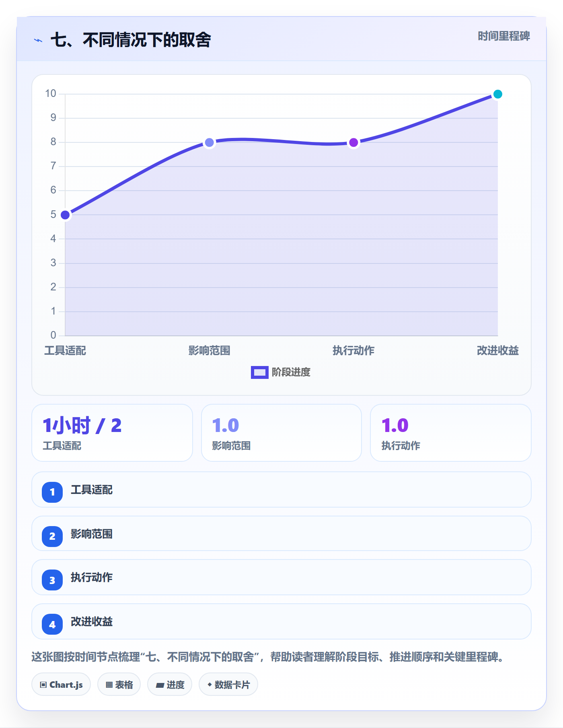Click number badge 2 in the list
This screenshot has width=563, height=728.
[x=52, y=536]
